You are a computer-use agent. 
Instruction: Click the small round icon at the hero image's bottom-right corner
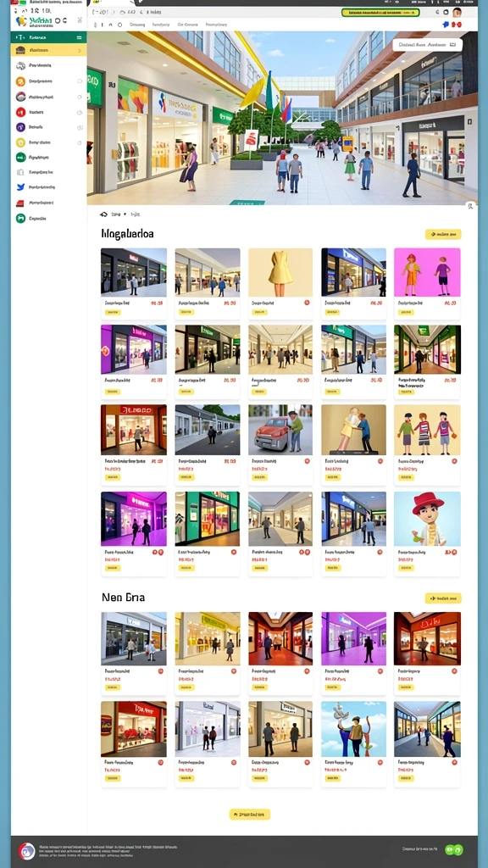pos(470,206)
